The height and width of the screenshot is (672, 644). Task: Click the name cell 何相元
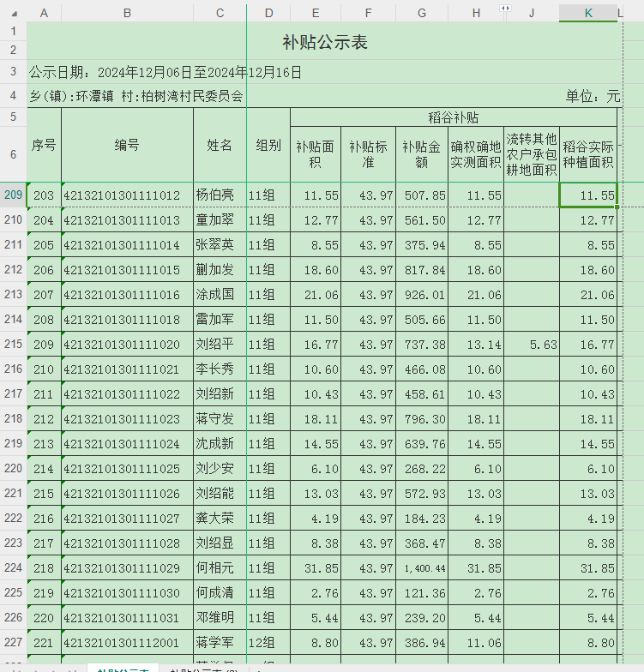[x=220, y=567]
